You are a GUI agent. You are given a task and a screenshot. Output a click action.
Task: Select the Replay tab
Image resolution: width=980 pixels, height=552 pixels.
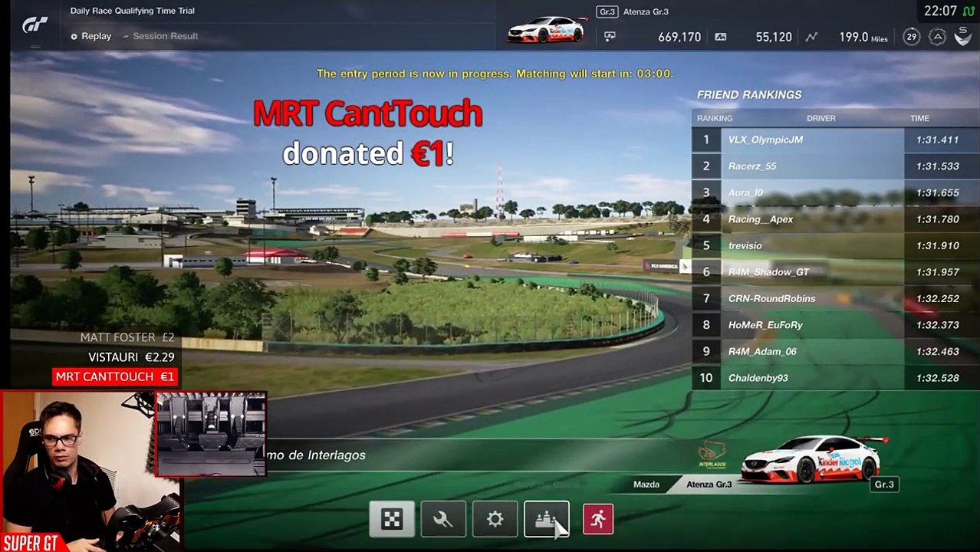tap(91, 36)
